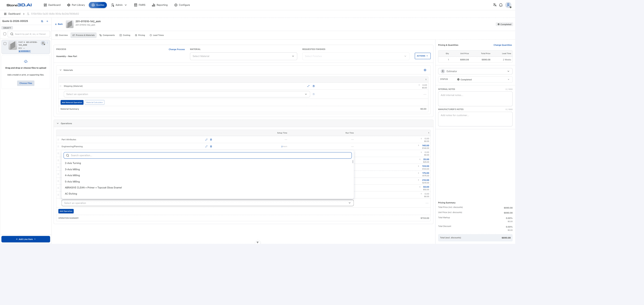This screenshot has width=644, height=305.
Task: Open the material Select an operation dropdown
Action: (x=187, y=94)
